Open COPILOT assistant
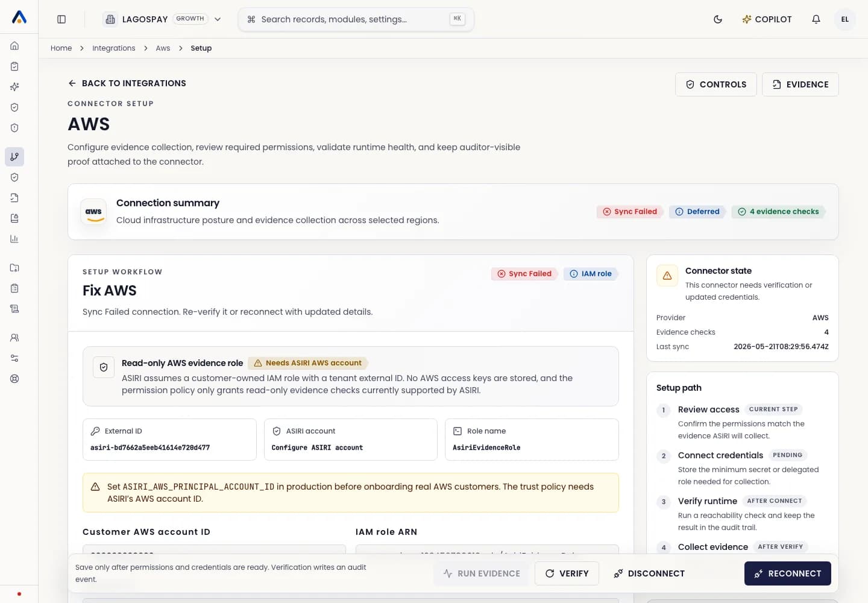Screen dimensions: 868x603 pos(767,19)
